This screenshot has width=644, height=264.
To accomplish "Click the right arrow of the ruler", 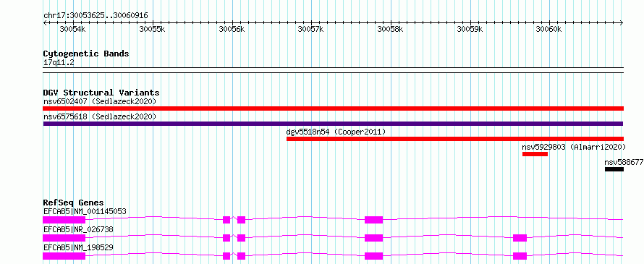I will [622, 22].
